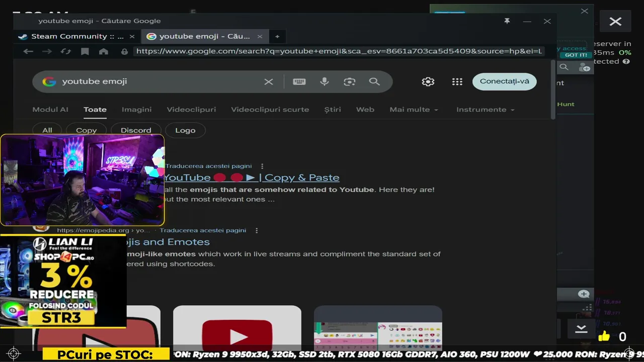
Task: Click the Lian Li discount ad banner
Action: point(63,281)
